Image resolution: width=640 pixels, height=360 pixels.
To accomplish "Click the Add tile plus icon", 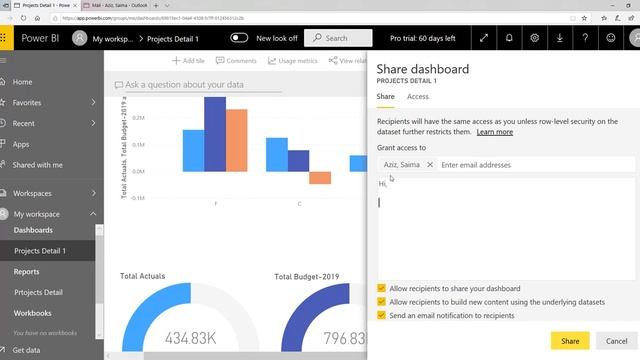I will [176, 61].
